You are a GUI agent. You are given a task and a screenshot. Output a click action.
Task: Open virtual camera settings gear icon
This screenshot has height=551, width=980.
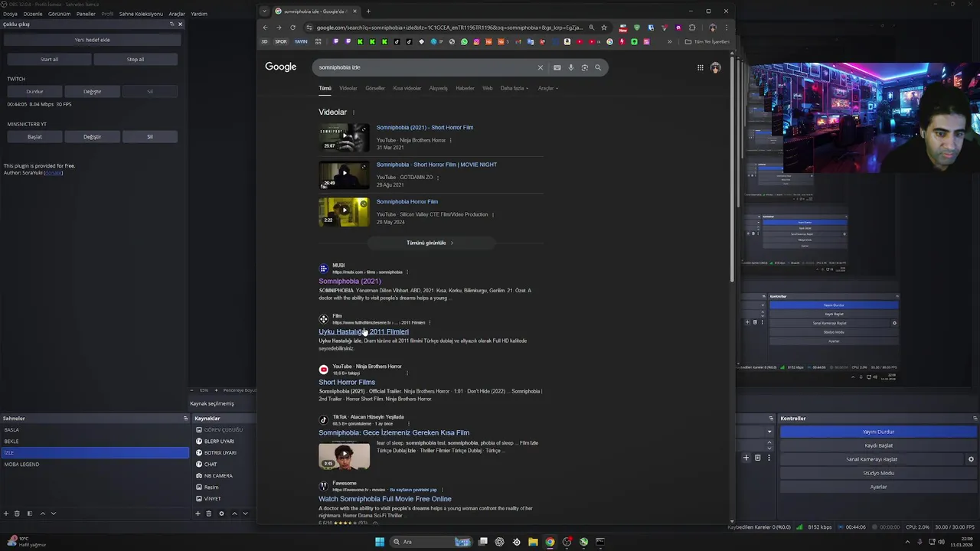[x=971, y=459]
